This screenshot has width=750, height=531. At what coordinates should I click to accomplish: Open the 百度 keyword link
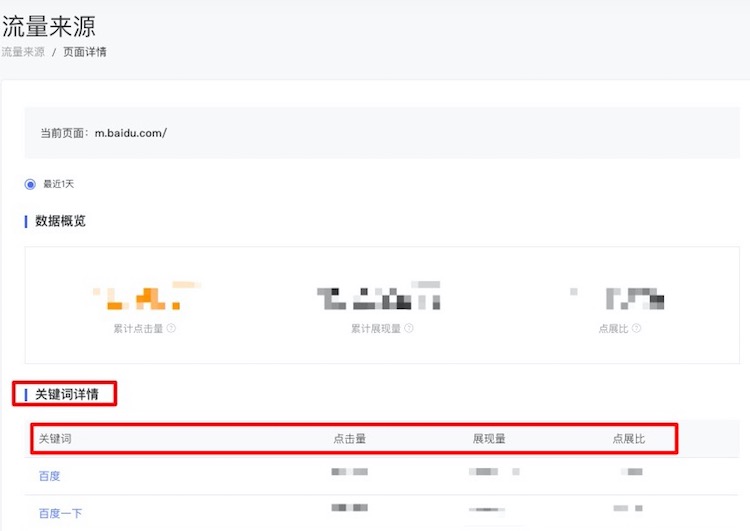pos(49,476)
